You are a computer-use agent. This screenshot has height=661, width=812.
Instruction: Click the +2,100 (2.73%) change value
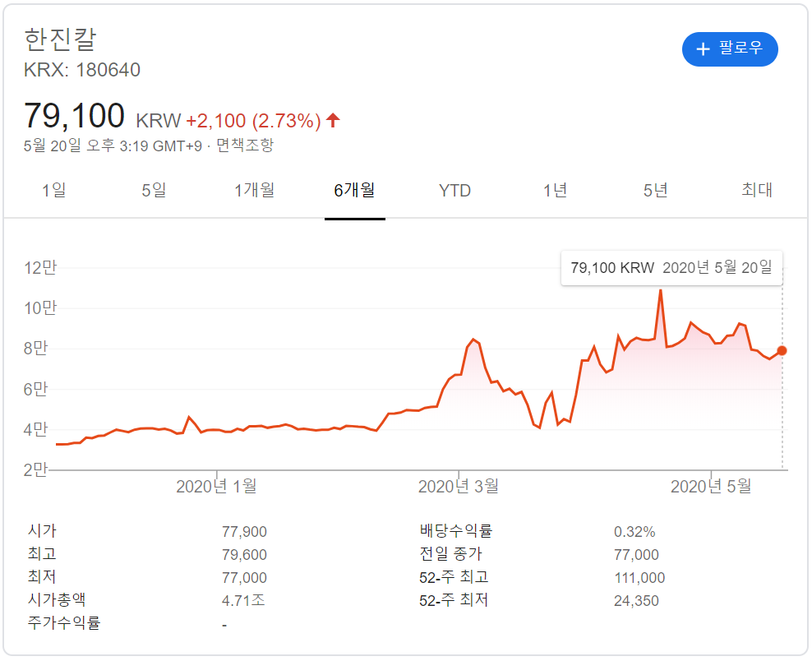tap(253, 121)
